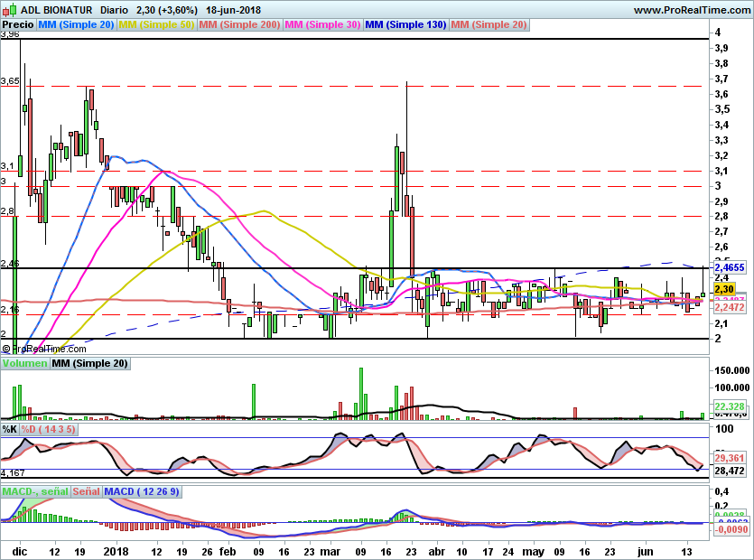Image resolution: width=754 pixels, height=560 pixels.
Task: Click the 3,5 tick on price scale
Action: pyautogui.click(x=721, y=109)
